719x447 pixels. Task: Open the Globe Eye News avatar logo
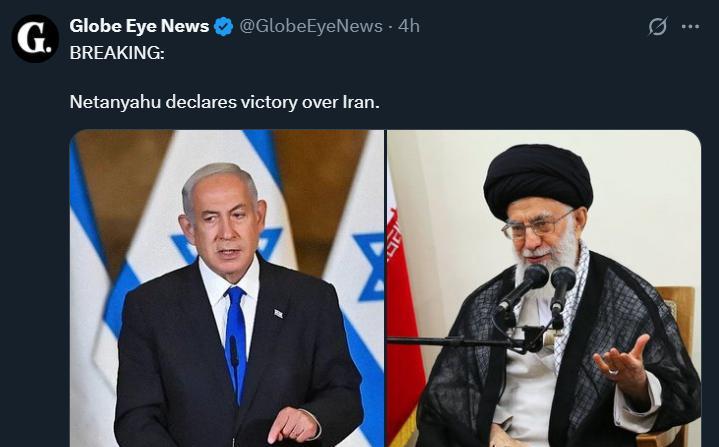coord(35,39)
